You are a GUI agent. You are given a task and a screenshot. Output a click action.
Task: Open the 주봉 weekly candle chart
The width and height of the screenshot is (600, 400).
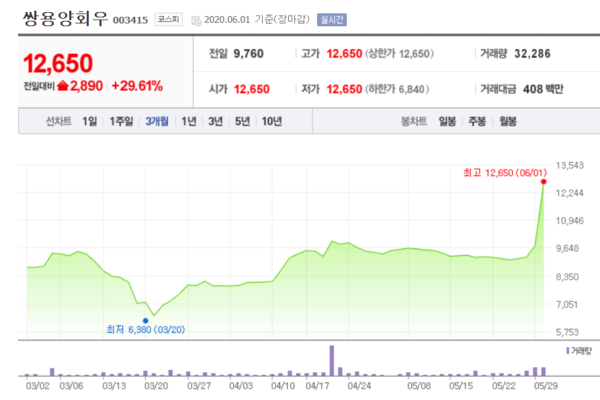[x=477, y=121]
